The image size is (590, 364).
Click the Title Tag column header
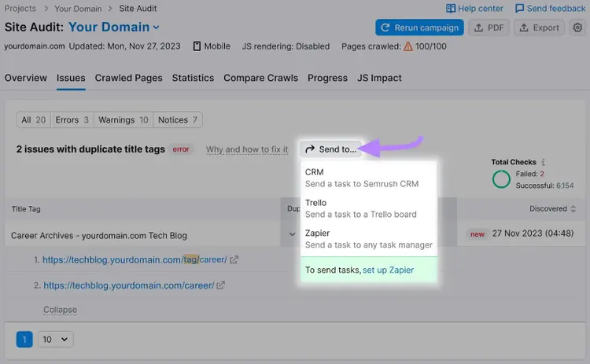pos(26,208)
